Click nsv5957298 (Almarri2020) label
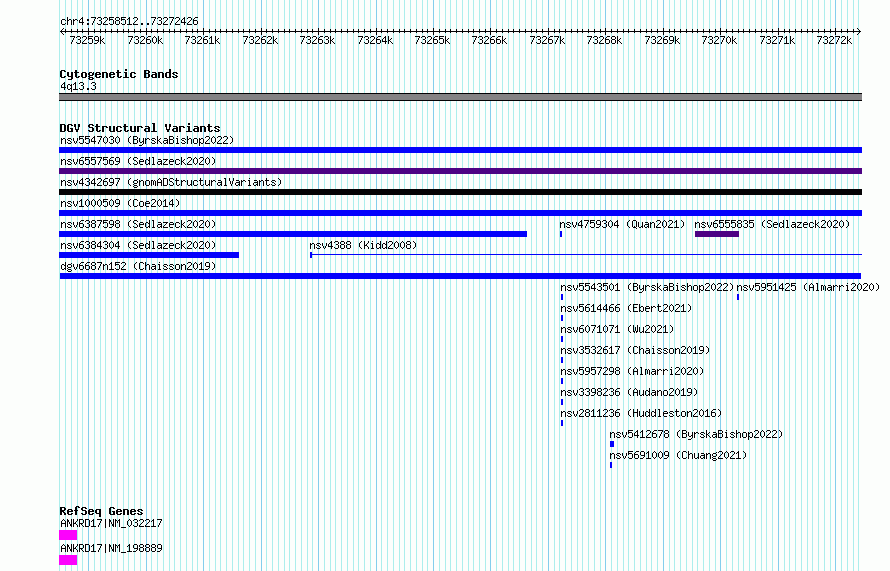 [632, 371]
